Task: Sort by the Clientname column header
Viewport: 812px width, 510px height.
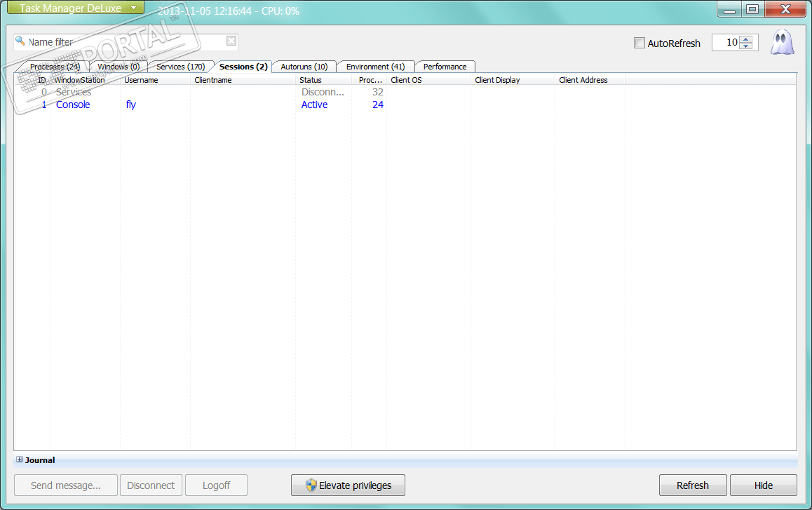Action: tap(243, 80)
